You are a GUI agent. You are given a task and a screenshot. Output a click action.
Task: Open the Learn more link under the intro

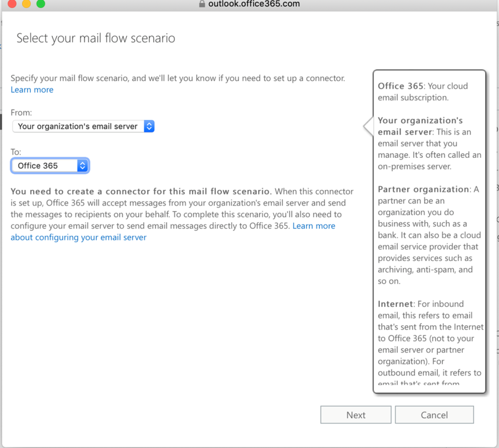coord(32,90)
